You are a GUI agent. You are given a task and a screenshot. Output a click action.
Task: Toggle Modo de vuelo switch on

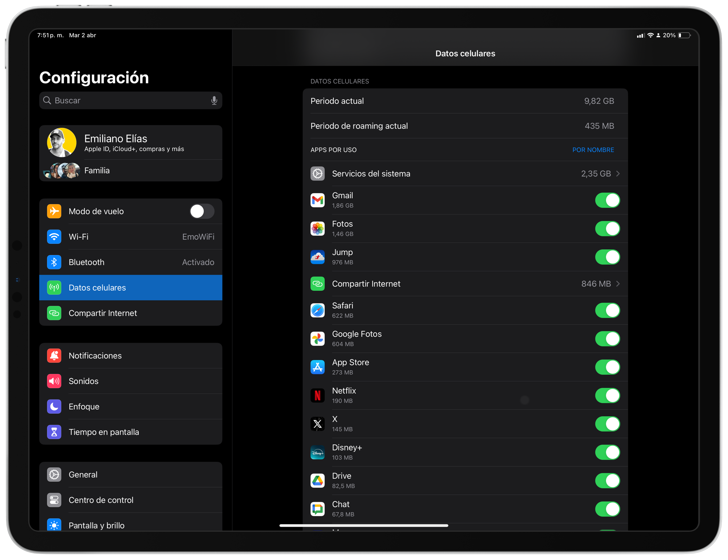pyautogui.click(x=202, y=211)
